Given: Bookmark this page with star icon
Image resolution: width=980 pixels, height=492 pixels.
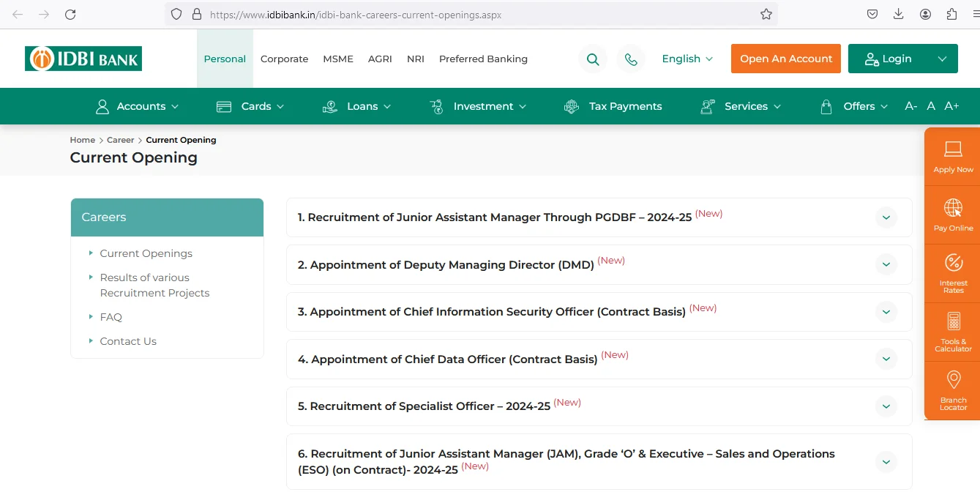Looking at the screenshot, I should click(x=766, y=14).
